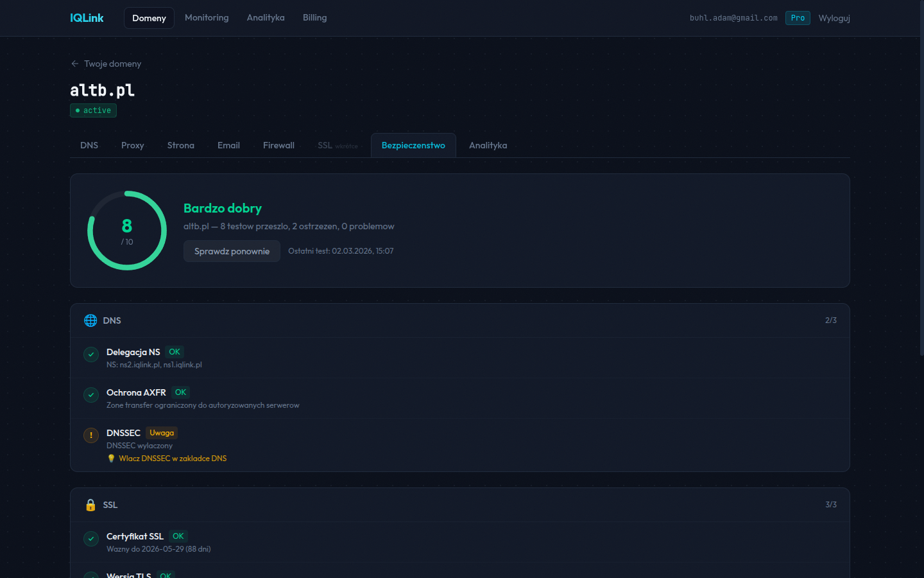Screen dimensions: 924x578
Task: Click the IQLink logo
Action: tap(87, 18)
